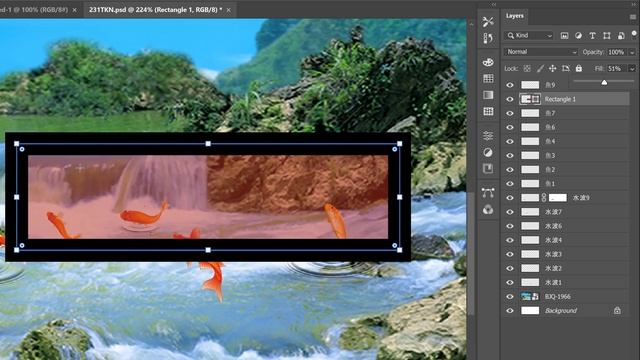Filter layers by smart objects icon
The width and height of the screenshot is (640, 360).
pos(621,36)
